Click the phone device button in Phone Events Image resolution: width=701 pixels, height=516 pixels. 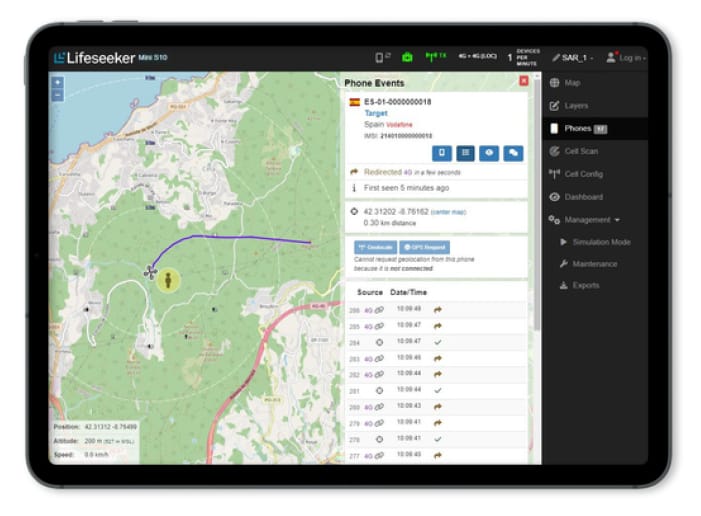coord(442,153)
